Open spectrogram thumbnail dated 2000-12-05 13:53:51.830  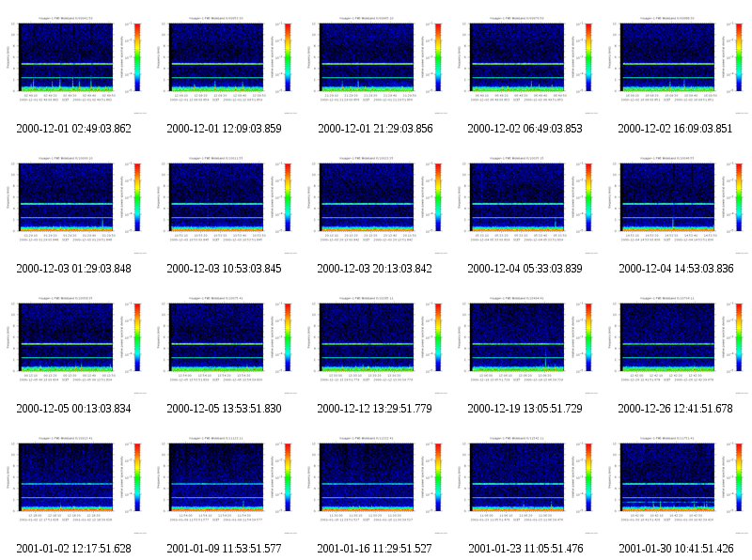(x=227, y=344)
